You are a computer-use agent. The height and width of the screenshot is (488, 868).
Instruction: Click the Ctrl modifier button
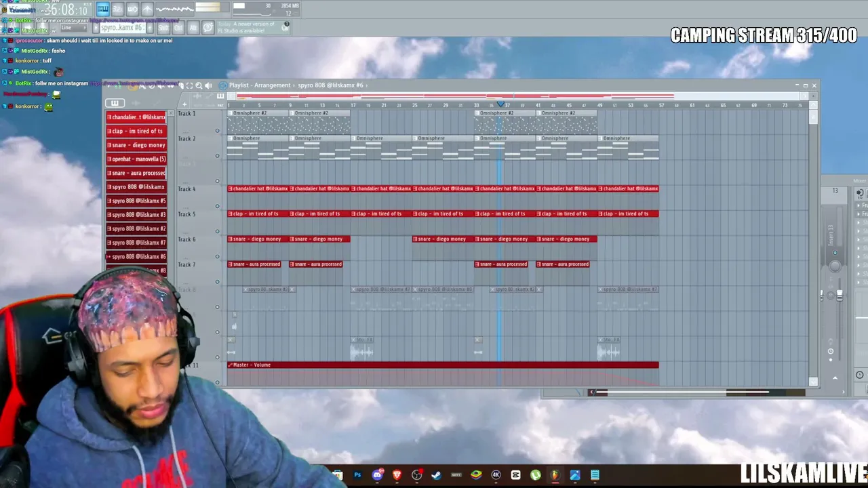tap(179, 28)
